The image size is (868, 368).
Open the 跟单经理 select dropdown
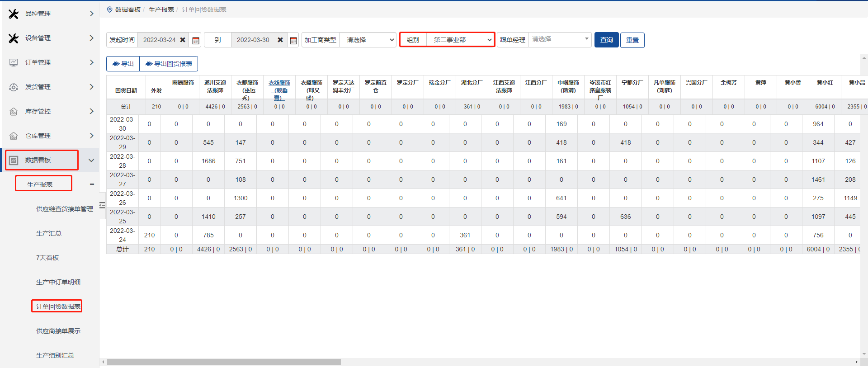560,39
